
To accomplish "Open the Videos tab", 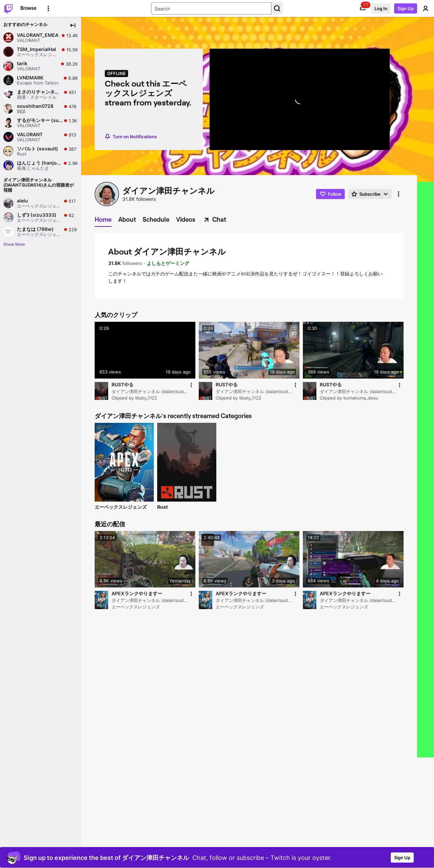I will (x=186, y=220).
